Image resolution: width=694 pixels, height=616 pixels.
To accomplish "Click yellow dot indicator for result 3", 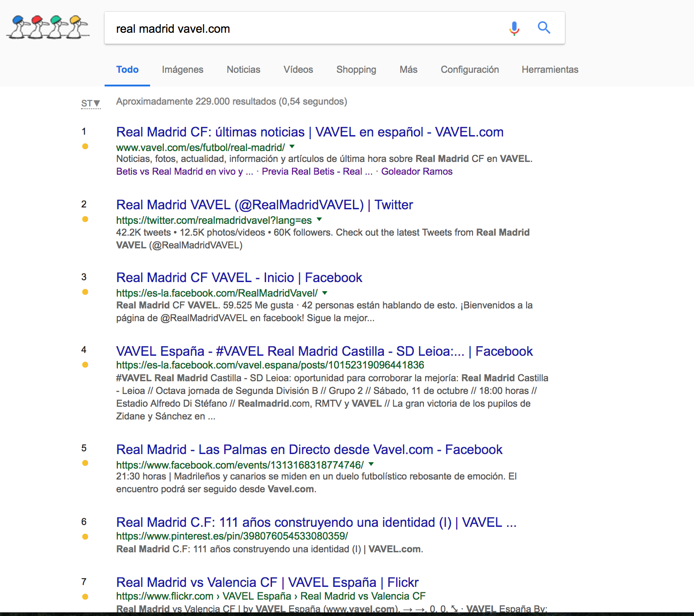I will click(x=85, y=292).
